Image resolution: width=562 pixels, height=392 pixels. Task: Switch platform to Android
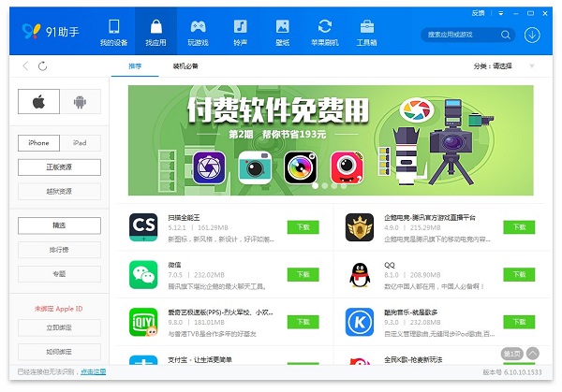(x=81, y=102)
